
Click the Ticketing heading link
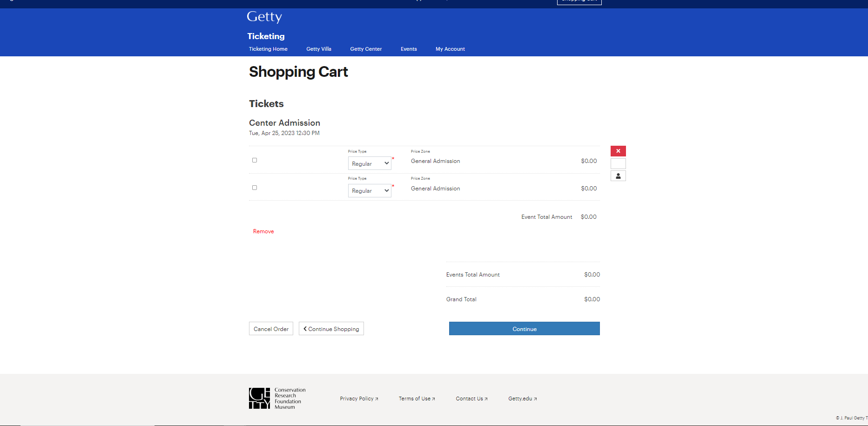266,36
